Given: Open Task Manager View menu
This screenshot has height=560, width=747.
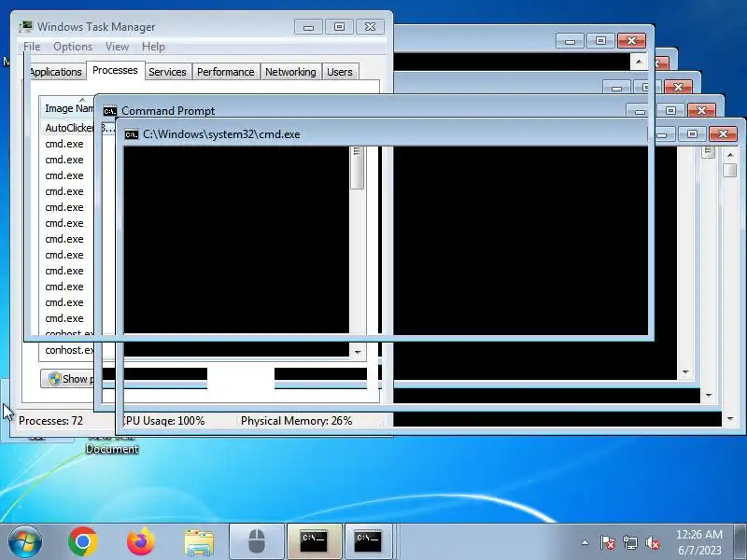Looking at the screenshot, I should (x=118, y=47).
